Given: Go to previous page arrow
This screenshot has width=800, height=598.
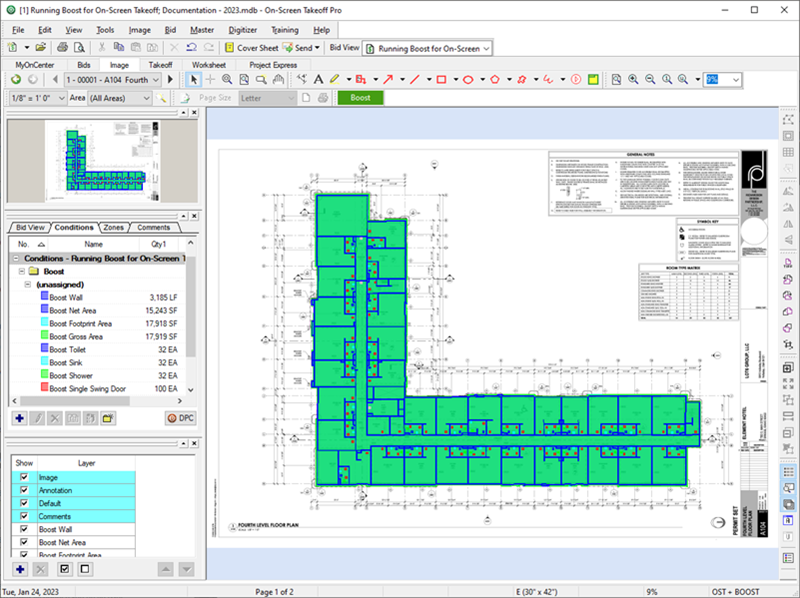Looking at the screenshot, I should click(x=55, y=80).
